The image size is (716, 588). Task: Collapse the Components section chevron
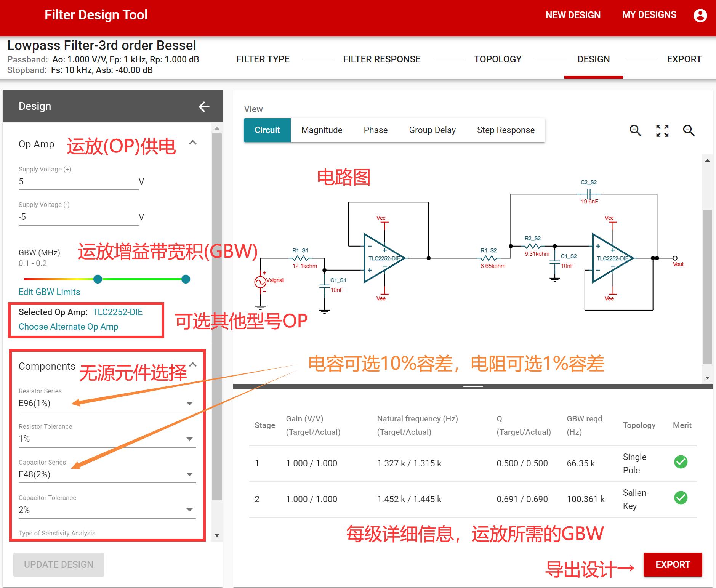193,365
